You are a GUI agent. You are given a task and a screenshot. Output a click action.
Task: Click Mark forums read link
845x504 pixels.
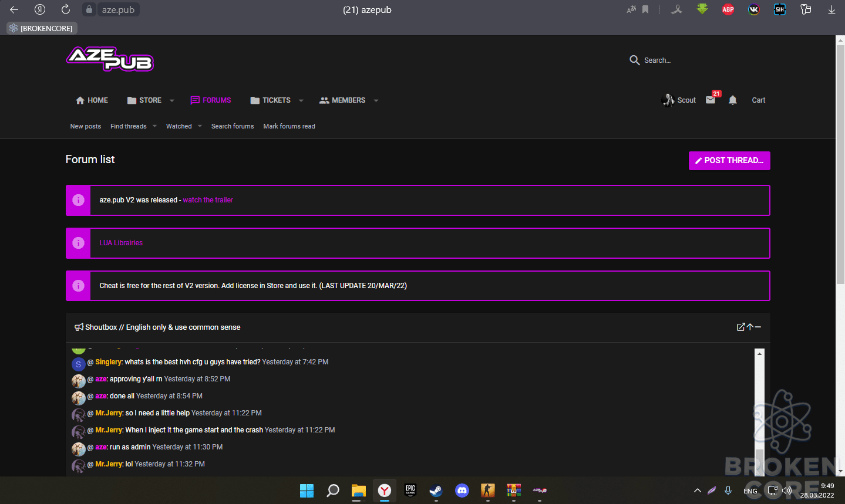289,126
